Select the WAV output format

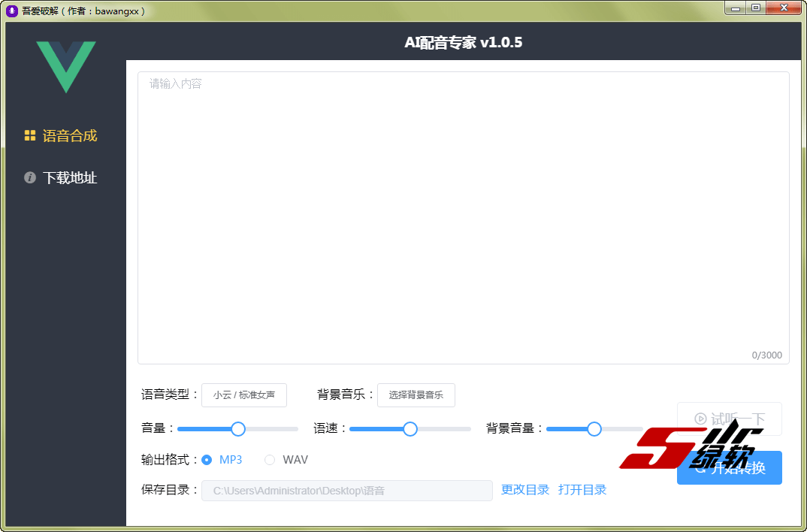coord(270,460)
